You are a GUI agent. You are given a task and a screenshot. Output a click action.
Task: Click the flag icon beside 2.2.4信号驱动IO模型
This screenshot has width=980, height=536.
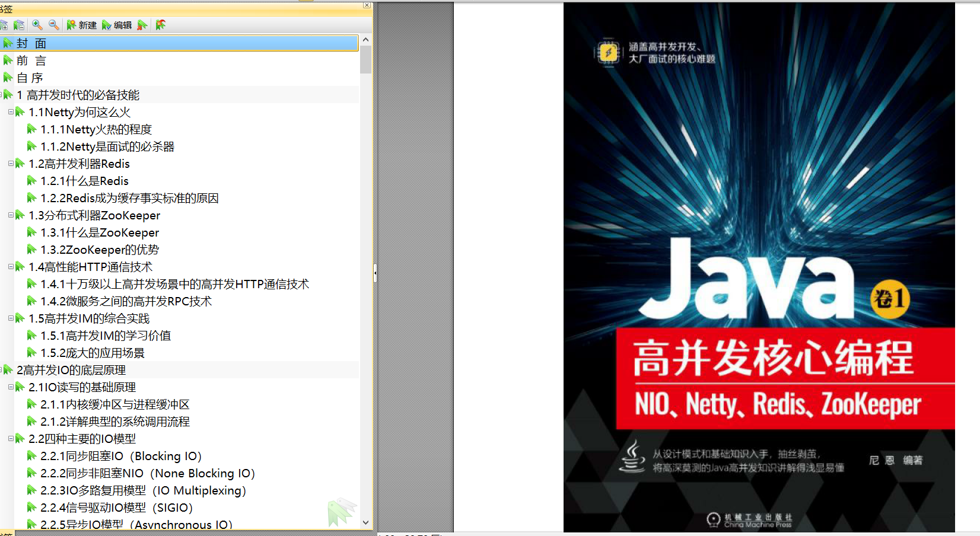coord(31,508)
